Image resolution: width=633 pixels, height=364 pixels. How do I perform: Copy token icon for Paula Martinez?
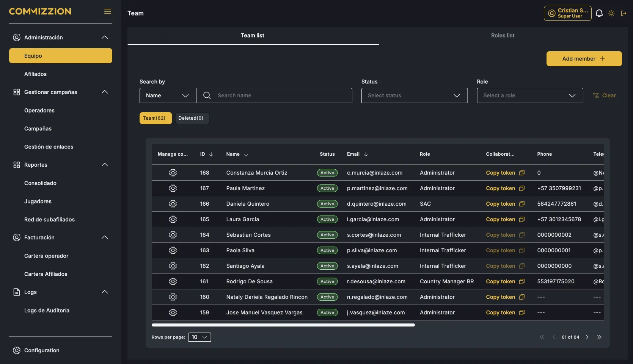522,188
